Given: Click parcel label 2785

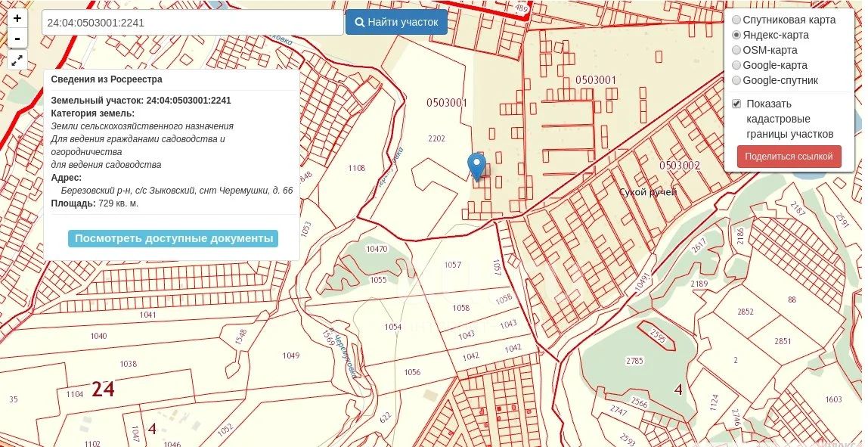Looking at the screenshot, I should point(634,361).
